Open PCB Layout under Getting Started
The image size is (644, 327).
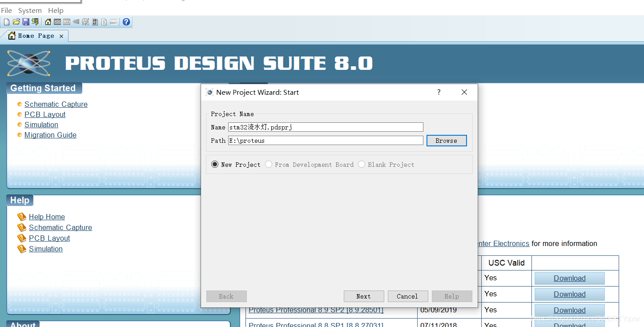tap(45, 114)
